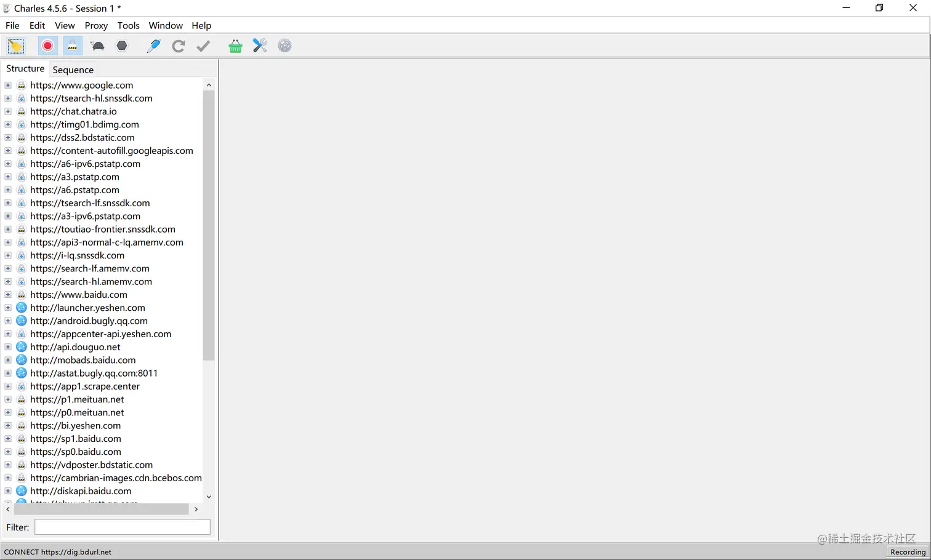Toggle throttling turtle icon
This screenshot has width=931, height=560.
tap(97, 46)
